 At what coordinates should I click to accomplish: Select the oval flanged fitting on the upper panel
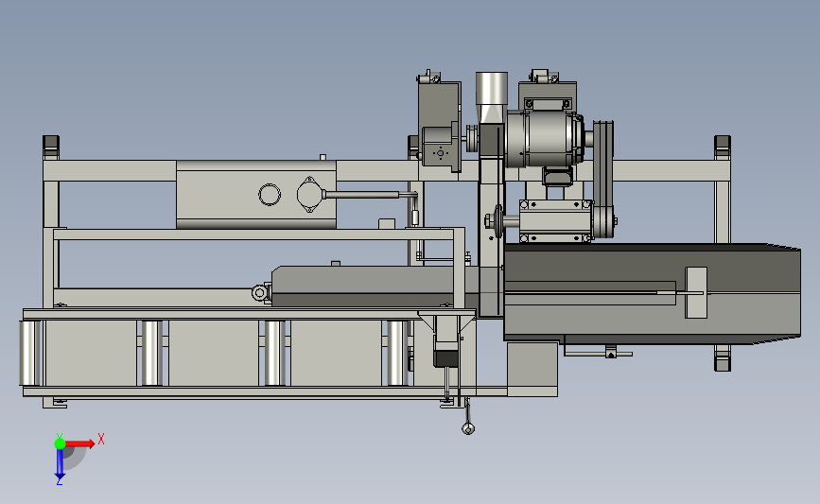pos(309,195)
